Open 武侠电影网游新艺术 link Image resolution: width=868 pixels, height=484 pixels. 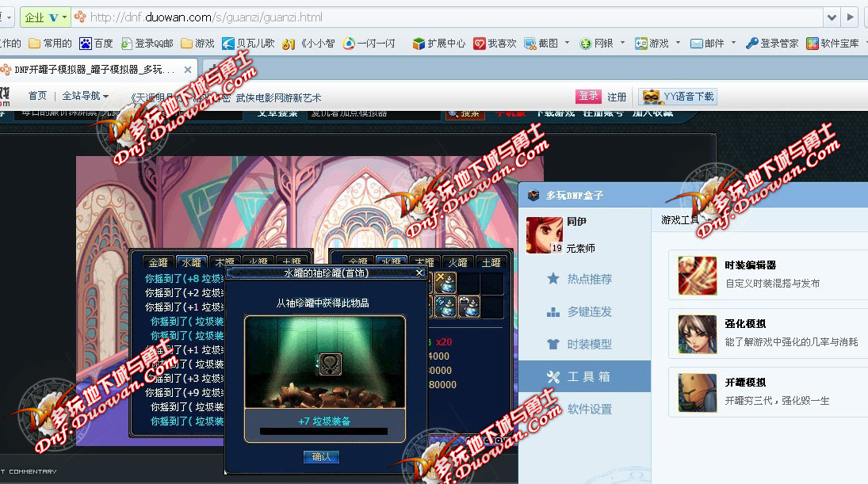click(278, 98)
